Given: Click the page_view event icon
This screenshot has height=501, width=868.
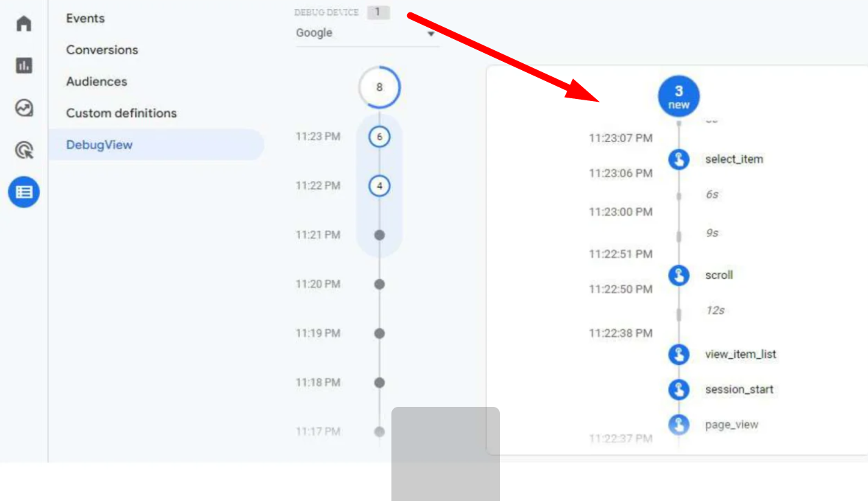Looking at the screenshot, I should tap(678, 425).
